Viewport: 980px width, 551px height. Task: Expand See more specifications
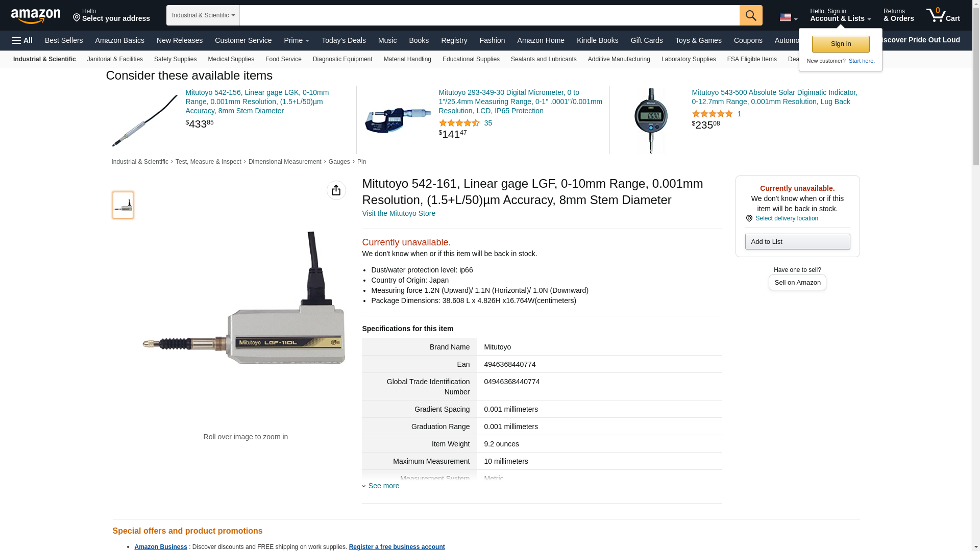[383, 486]
